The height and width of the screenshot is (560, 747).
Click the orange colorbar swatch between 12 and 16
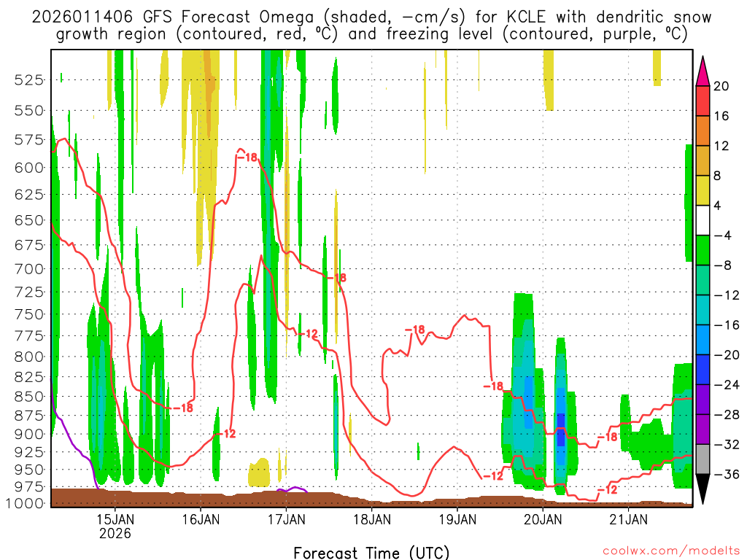[x=703, y=131]
